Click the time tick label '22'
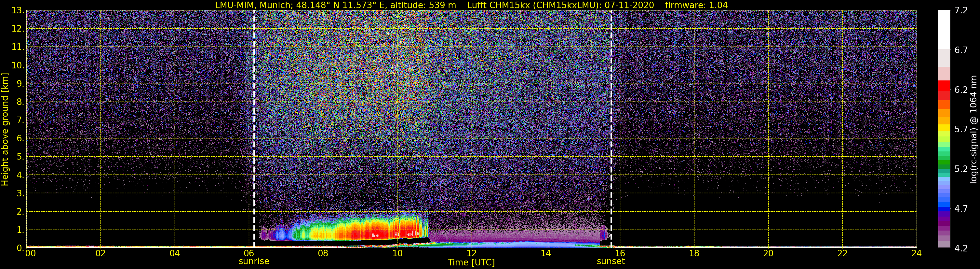The image size is (980, 269). 842,253
